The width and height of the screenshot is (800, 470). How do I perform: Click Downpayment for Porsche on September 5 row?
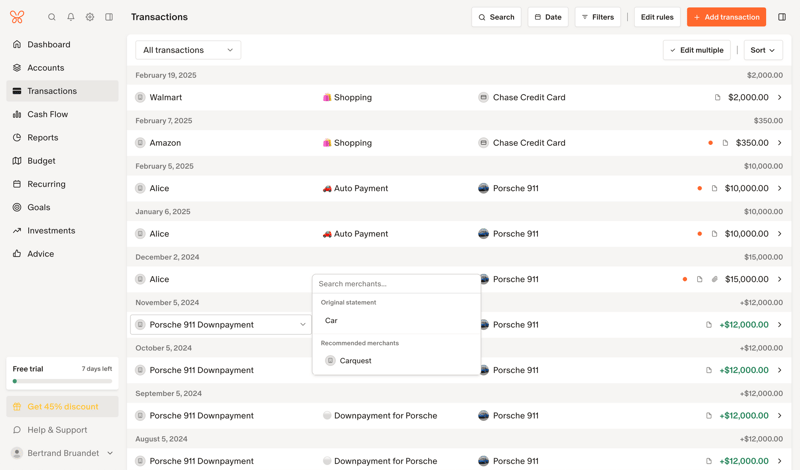coord(380,416)
